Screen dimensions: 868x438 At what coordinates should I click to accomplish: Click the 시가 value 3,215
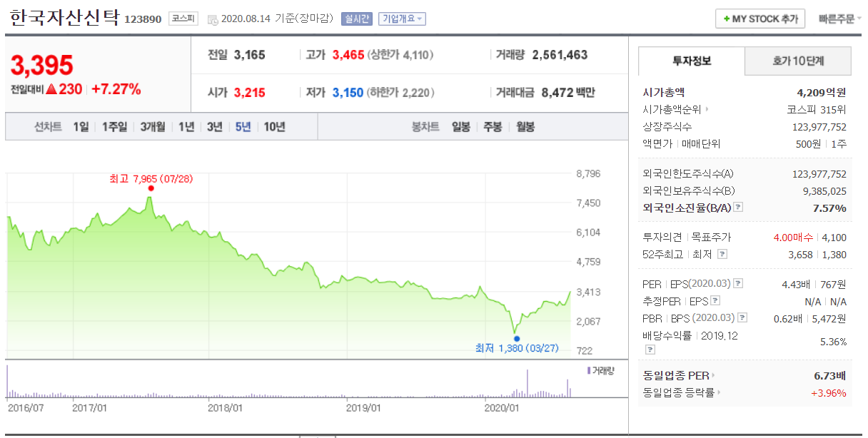tap(250, 93)
